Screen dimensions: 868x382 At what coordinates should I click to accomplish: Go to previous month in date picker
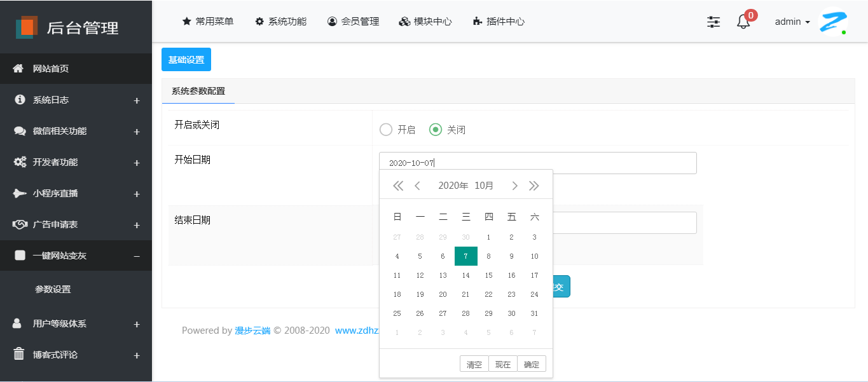pyautogui.click(x=417, y=186)
